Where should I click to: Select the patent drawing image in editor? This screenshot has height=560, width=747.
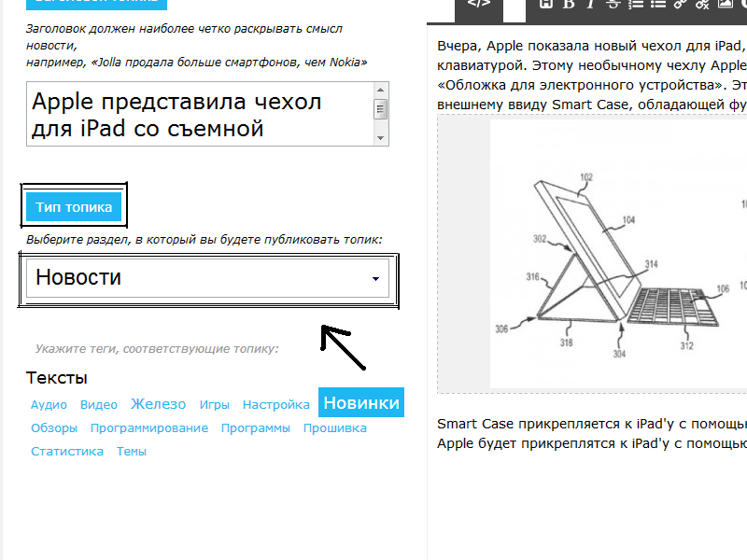click(x=618, y=254)
